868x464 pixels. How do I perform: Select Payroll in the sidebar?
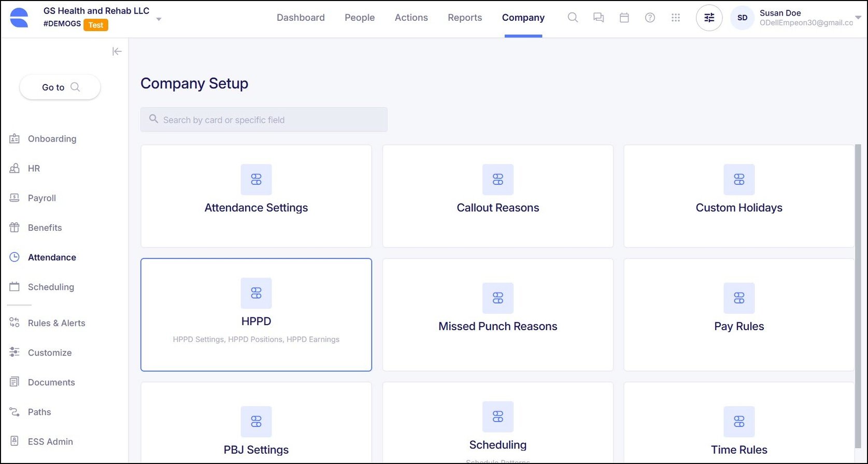click(x=41, y=198)
